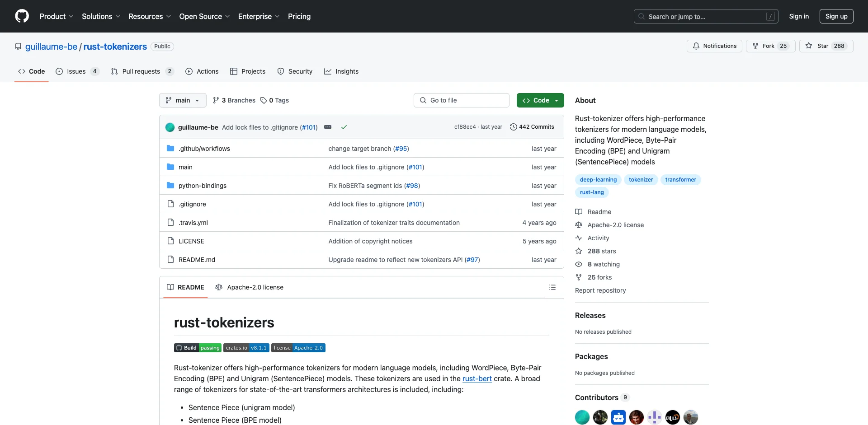This screenshot has height=425, width=868.
Task: Open the Readme link in About
Action: pyautogui.click(x=593, y=212)
